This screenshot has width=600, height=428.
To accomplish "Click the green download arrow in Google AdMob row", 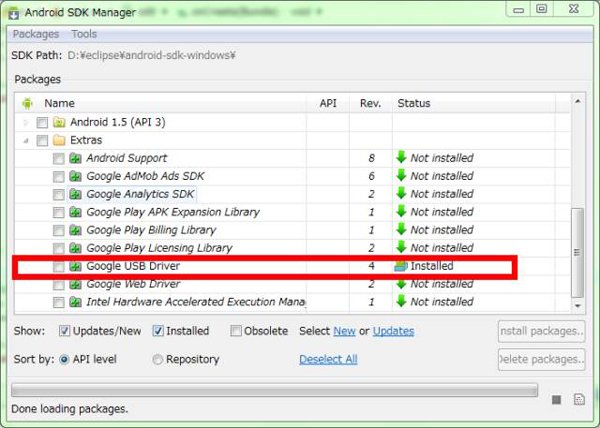I will click(401, 175).
